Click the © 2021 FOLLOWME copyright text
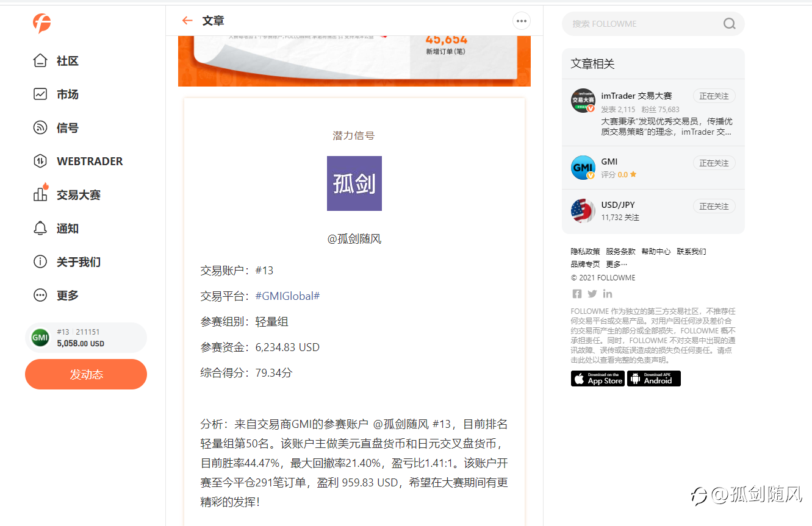The width and height of the screenshot is (812, 526). [603, 277]
